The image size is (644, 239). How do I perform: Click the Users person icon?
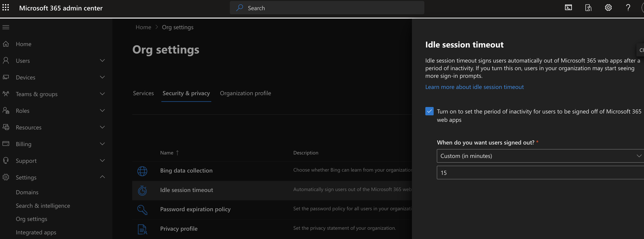[x=6, y=60]
